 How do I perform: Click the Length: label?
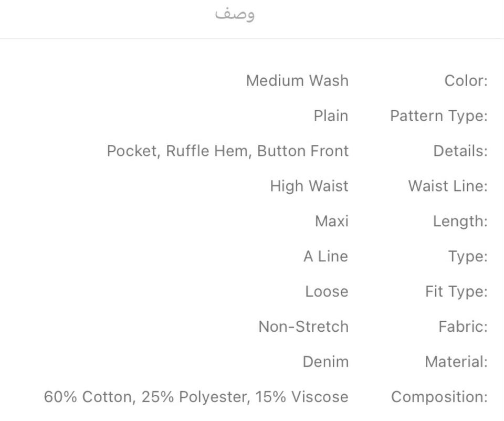460,222
